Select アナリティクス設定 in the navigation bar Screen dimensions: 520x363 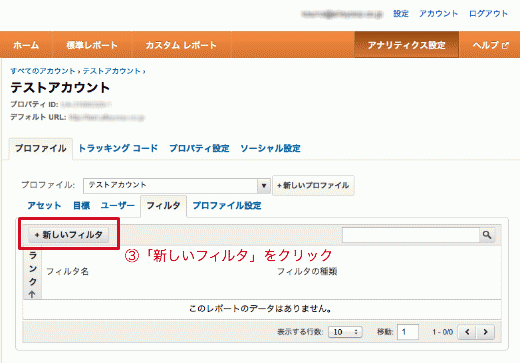407,45
